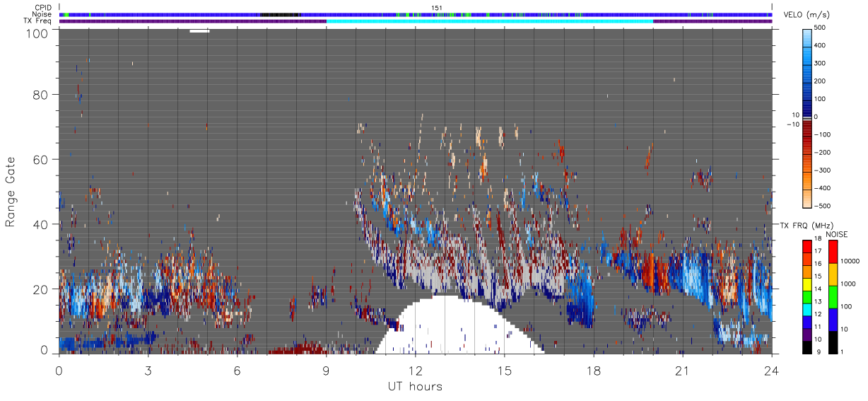
Task: Click the 40 range gate tick label
Action: point(39,224)
